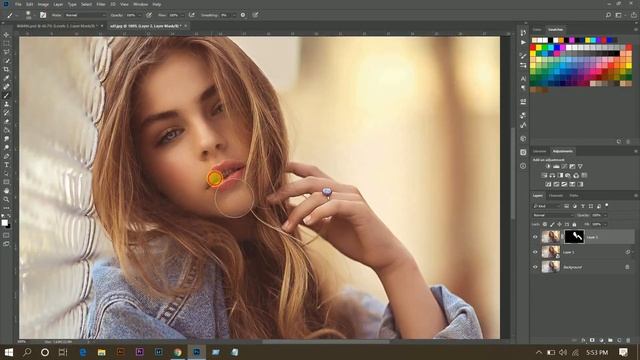Toggle lock image pixels
Screen dimensions: 640x360
tap(552, 224)
